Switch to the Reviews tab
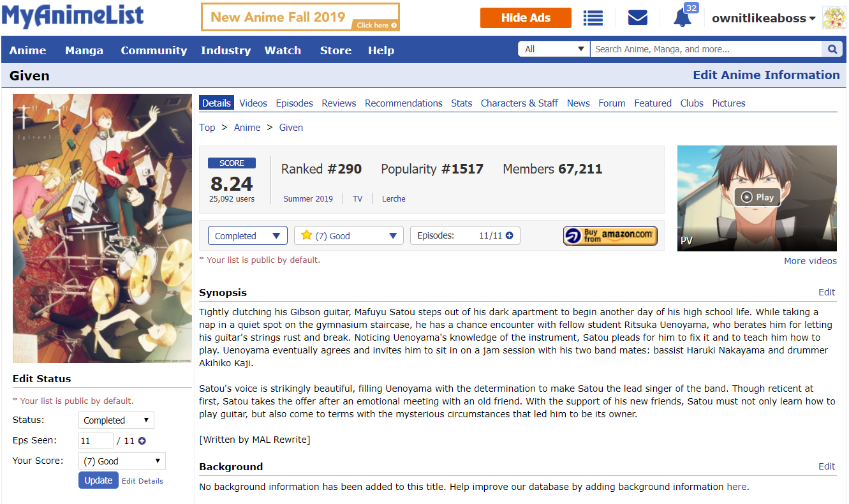The width and height of the screenshot is (849, 504). 339,103
